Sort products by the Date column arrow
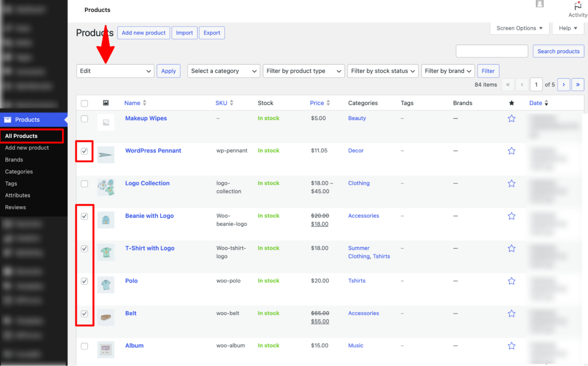The width and height of the screenshot is (588, 366). coord(546,102)
